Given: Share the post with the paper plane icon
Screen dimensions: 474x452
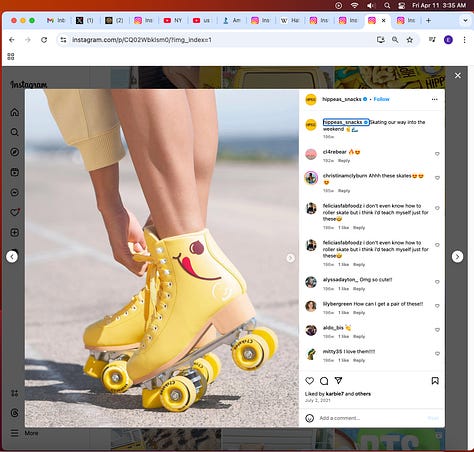Looking at the screenshot, I should click(338, 380).
